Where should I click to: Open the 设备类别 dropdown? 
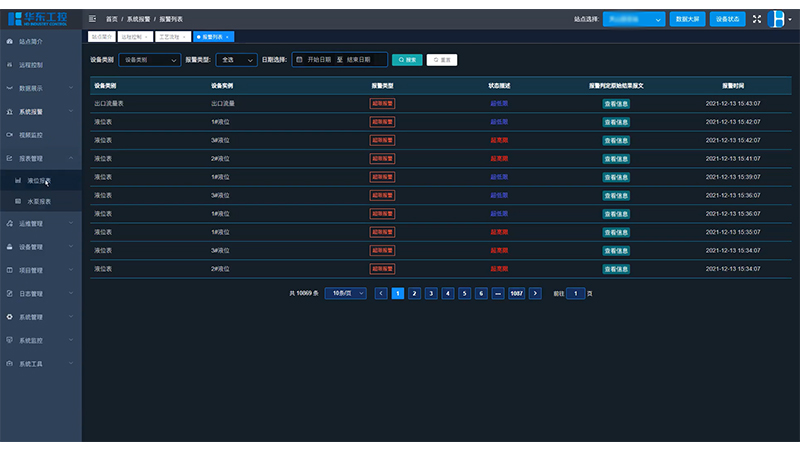click(150, 60)
